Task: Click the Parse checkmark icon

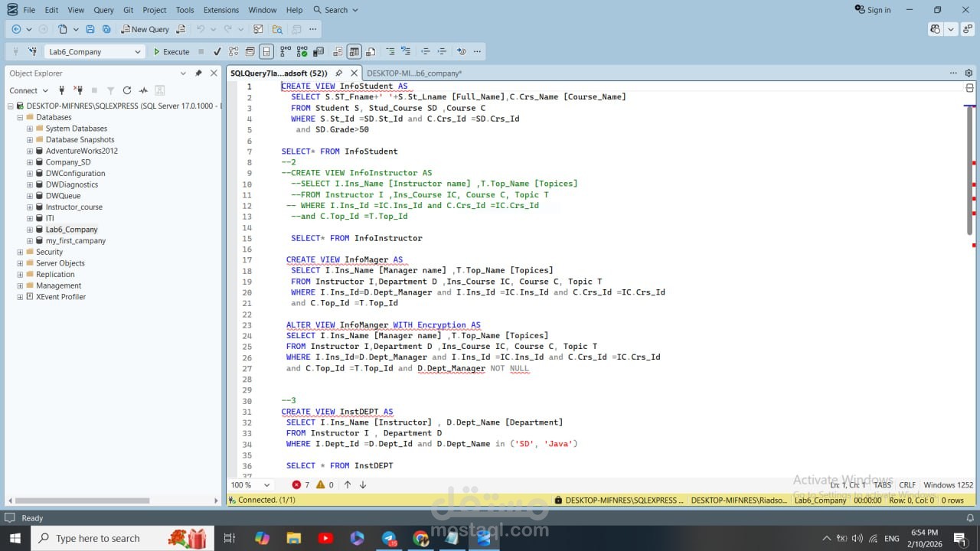Action: [x=217, y=52]
